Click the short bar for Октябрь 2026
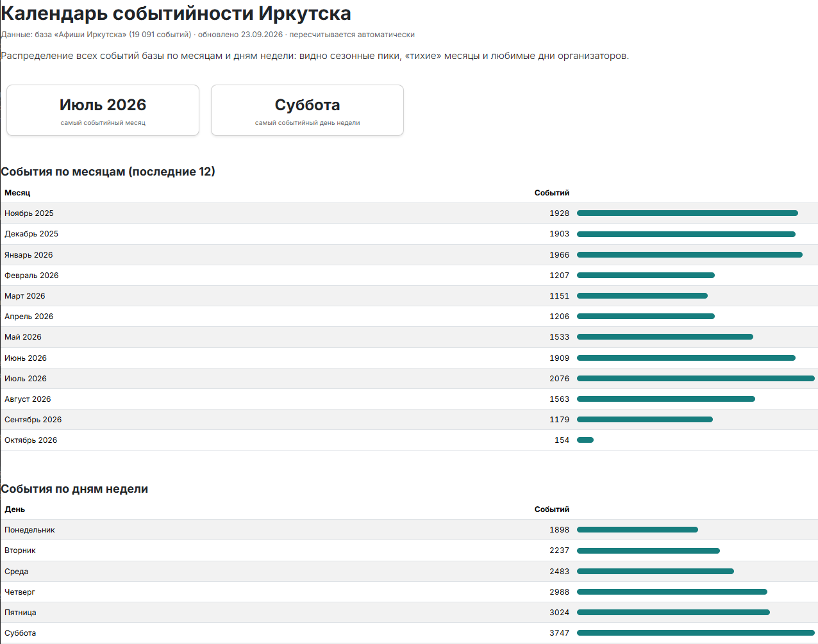The height and width of the screenshot is (644, 818). click(585, 440)
